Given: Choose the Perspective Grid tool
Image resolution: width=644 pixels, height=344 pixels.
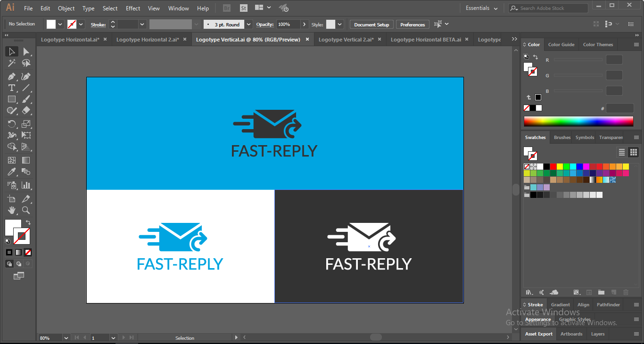Looking at the screenshot, I should 26,147.
